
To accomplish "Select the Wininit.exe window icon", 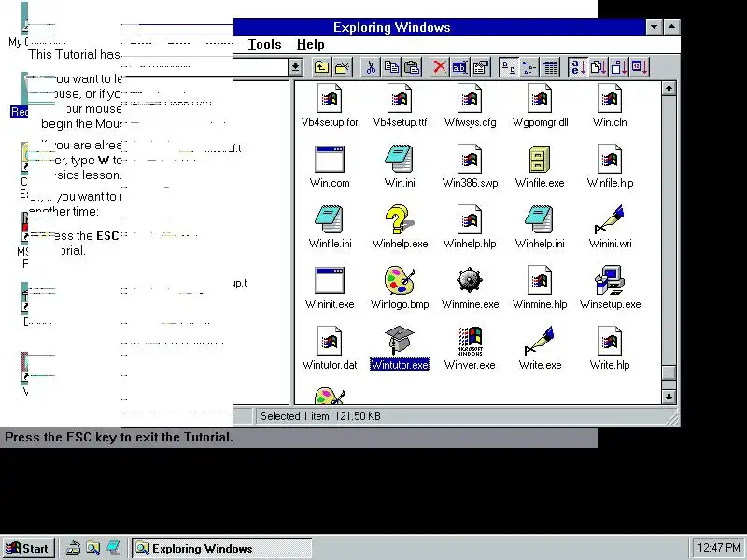I will pos(330,288).
